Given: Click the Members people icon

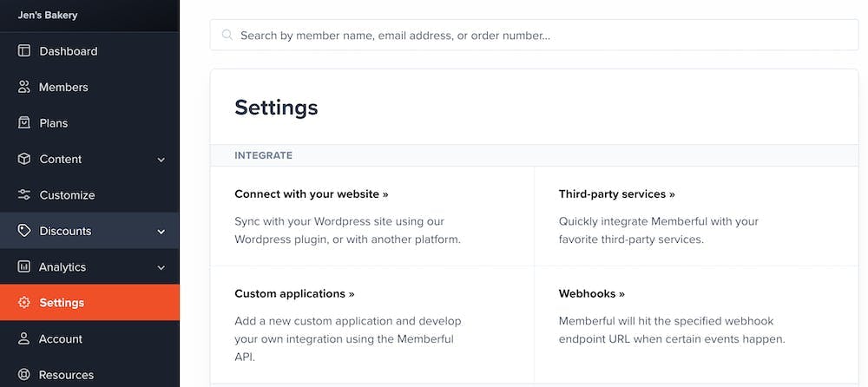Looking at the screenshot, I should 24,87.
